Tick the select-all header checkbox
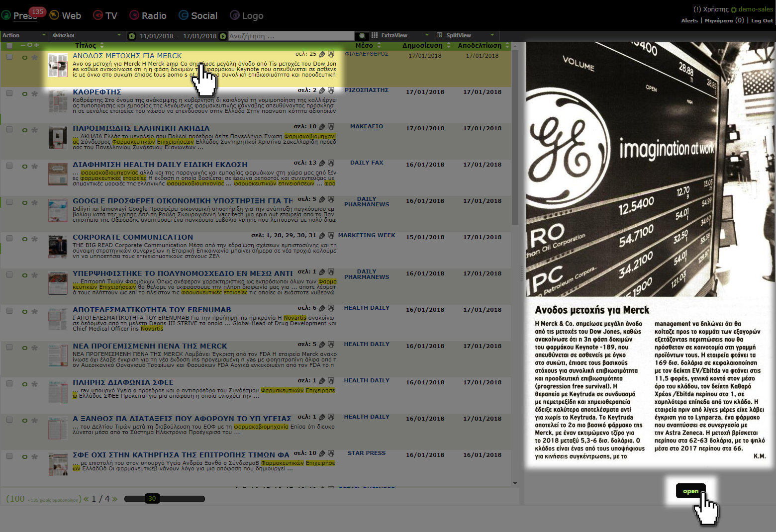776x532 pixels. click(9, 45)
